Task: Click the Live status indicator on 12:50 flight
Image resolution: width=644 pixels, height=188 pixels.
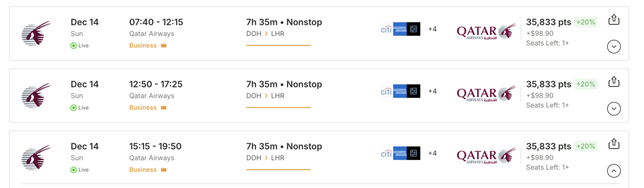Action: point(80,107)
